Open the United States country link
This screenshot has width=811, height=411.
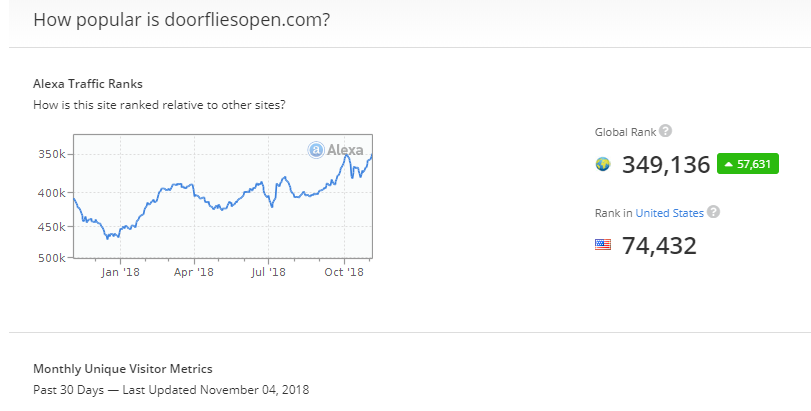click(x=668, y=212)
